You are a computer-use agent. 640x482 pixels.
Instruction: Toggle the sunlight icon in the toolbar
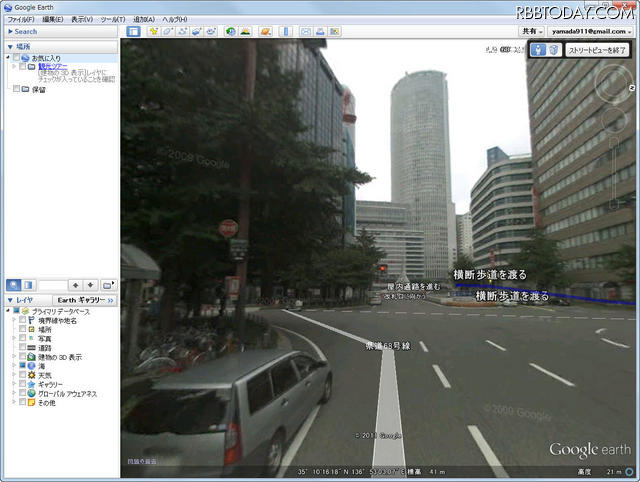[245, 31]
